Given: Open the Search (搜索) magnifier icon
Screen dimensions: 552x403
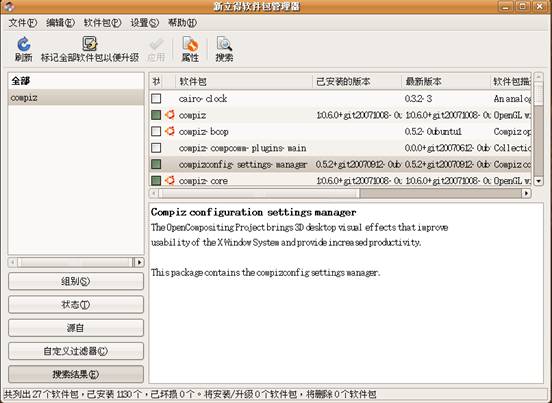Looking at the screenshot, I should pyautogui.click(x=224, y=44).
